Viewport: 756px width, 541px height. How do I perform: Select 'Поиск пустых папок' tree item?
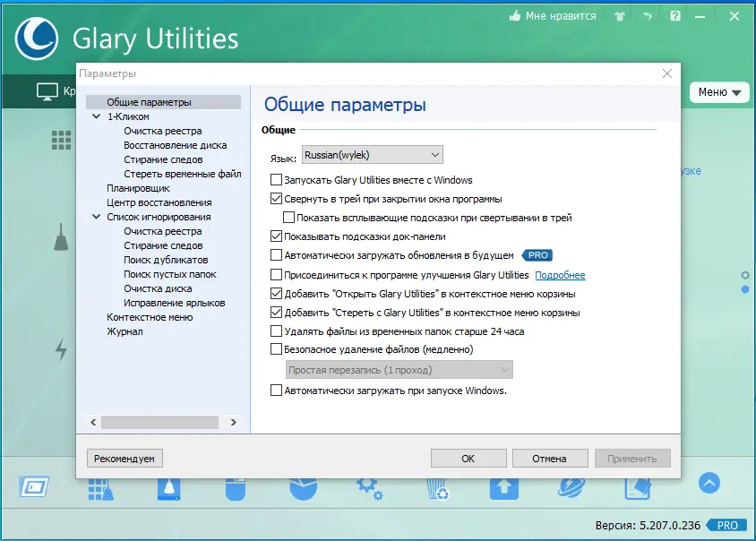[169, 274]
